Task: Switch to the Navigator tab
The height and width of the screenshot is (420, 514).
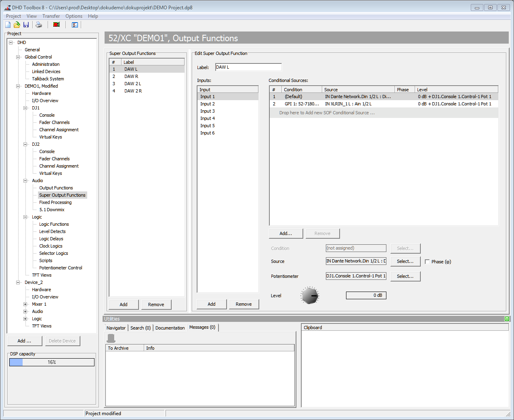Action: click(116, 328)
